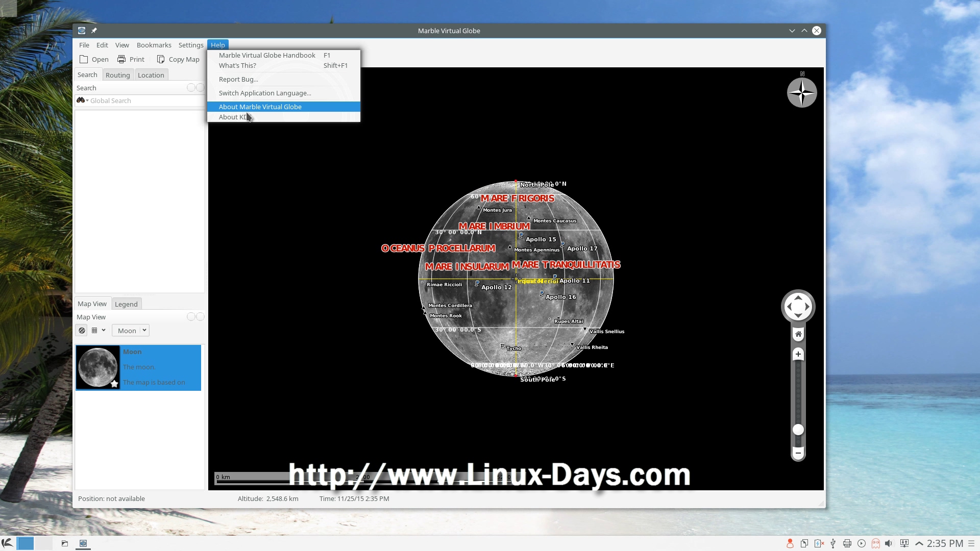Pan the map up with navigation arrow
Image resolution: width=980 pixels, height=551 pixels.
click(798, 297)
